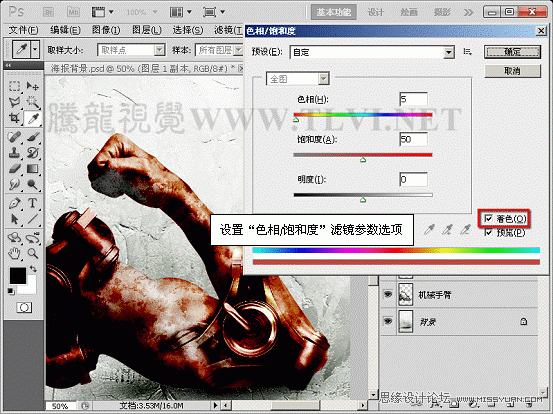Select the Eraser tool
This screenshot has width=553, height=414.
point(14,169)
